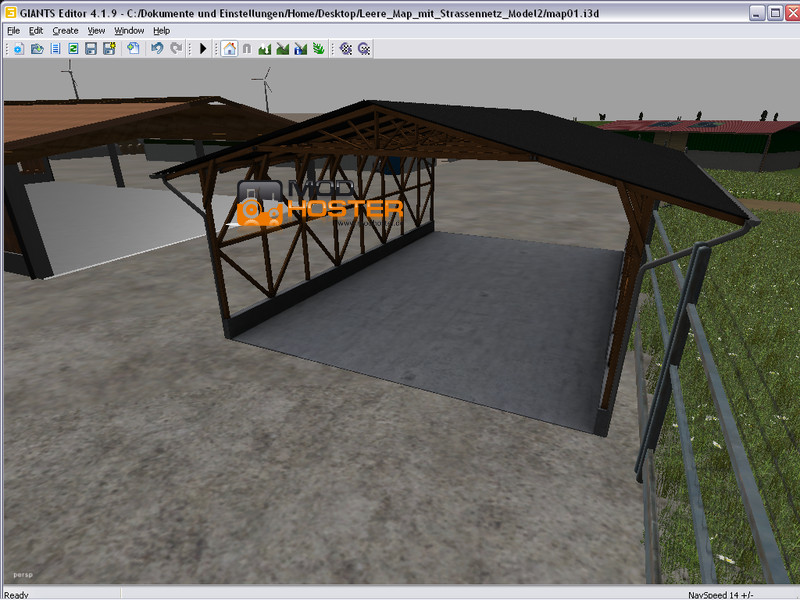Open the File menu
The height and width of the screenshot is (600, 800).
point(13,31)
